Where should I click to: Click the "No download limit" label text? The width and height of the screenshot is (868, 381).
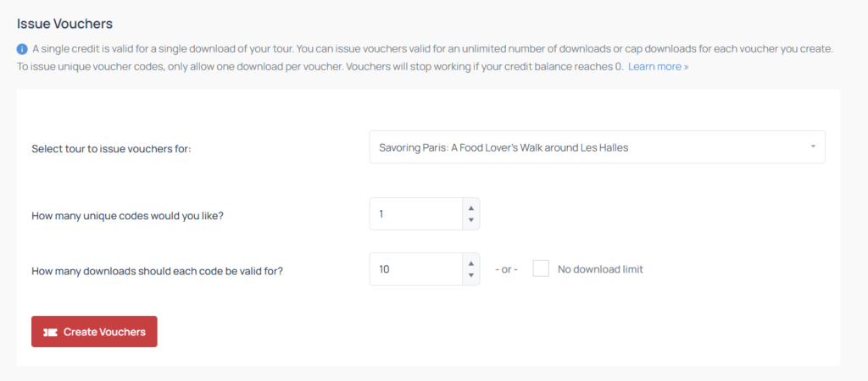click(600, 269)
